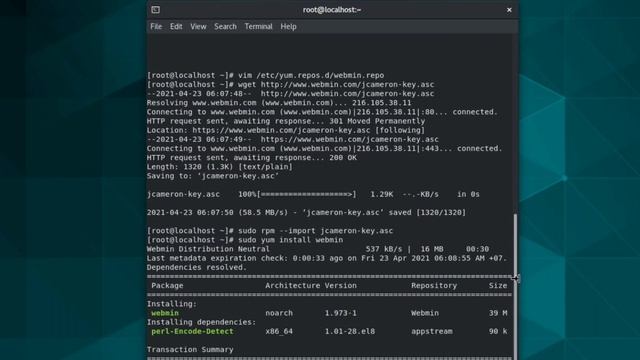Click the 'Installing dependencies:' line

202,322
